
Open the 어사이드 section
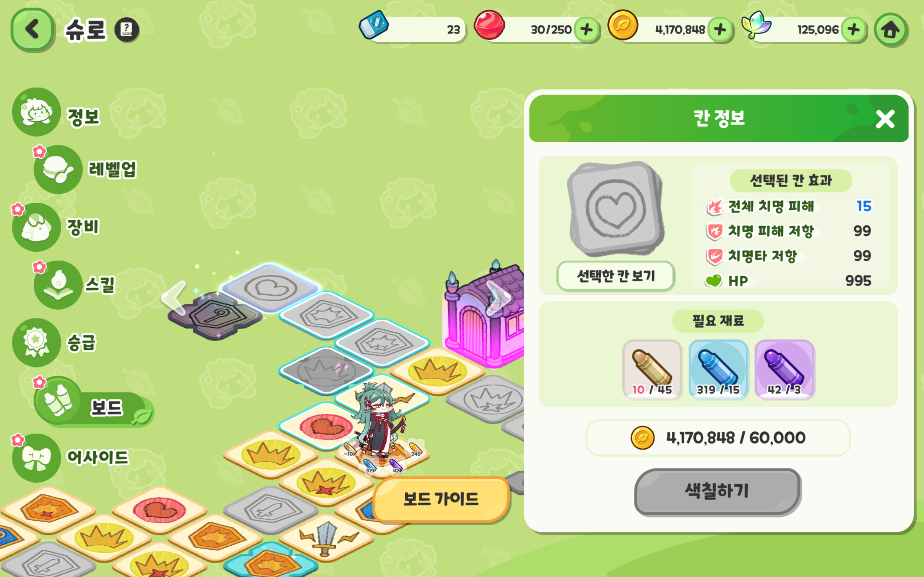tap(71, 458)
